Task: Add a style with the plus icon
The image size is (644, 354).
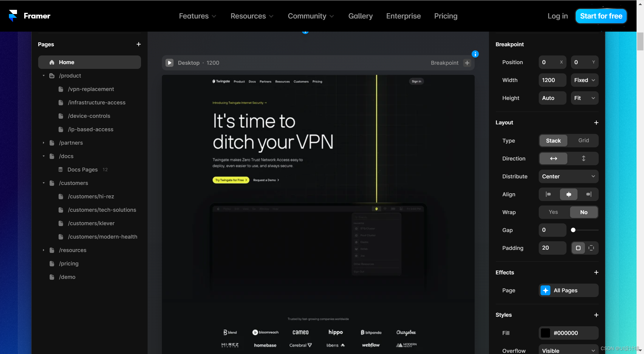Action: click(596, 315)
